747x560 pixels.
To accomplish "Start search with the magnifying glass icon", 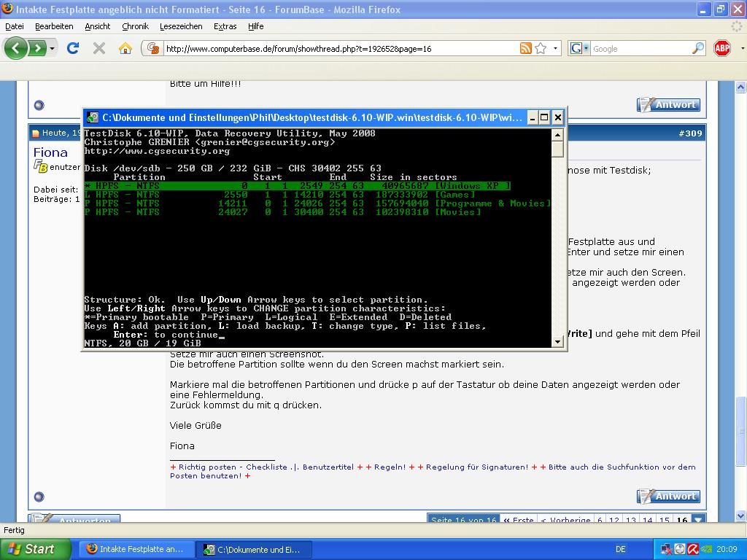I will point(698,48).
